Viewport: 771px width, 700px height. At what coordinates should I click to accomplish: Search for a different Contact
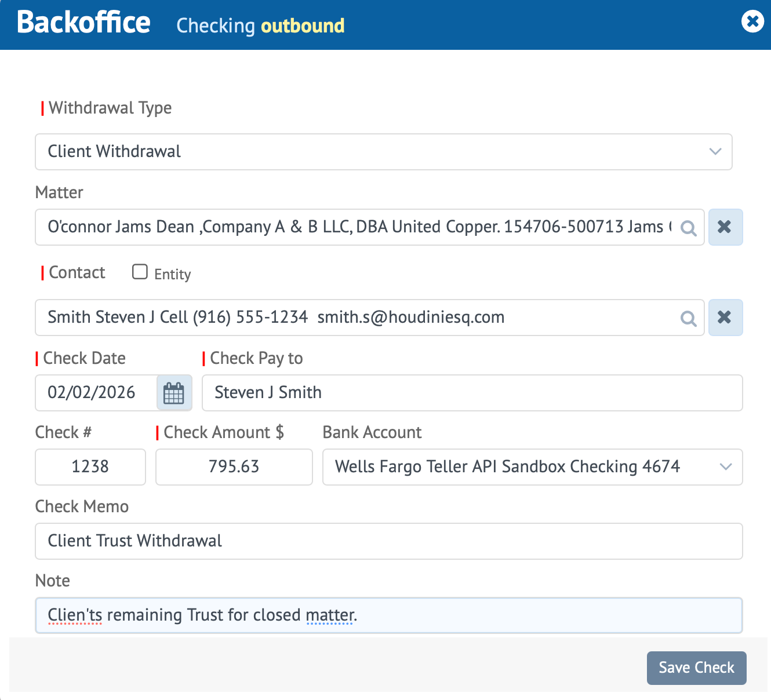point(689,318)
